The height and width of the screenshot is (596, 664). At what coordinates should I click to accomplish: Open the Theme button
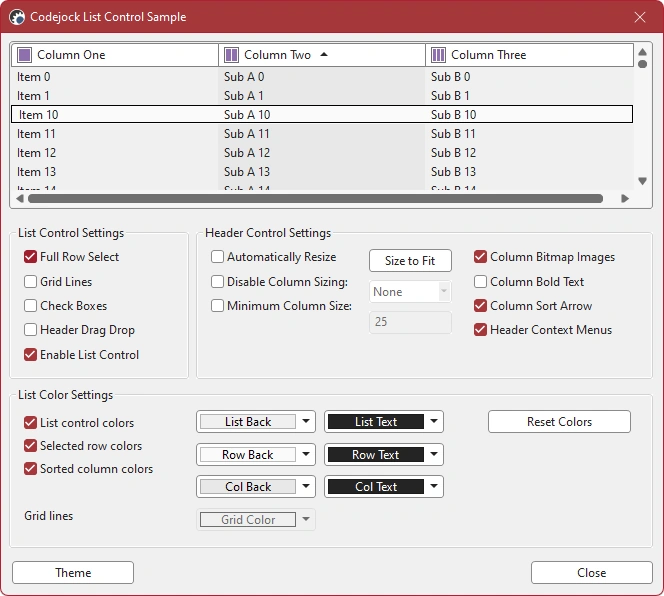tap(73, 573)
